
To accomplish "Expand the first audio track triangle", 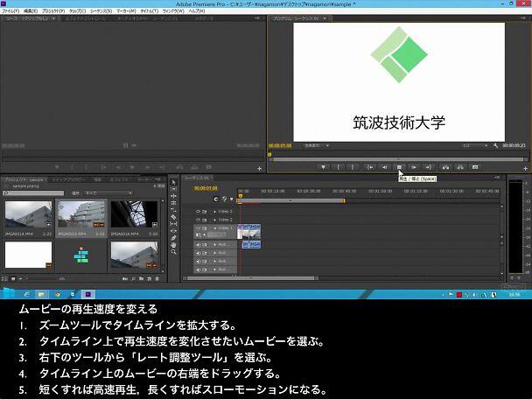I will click(214, 245).
